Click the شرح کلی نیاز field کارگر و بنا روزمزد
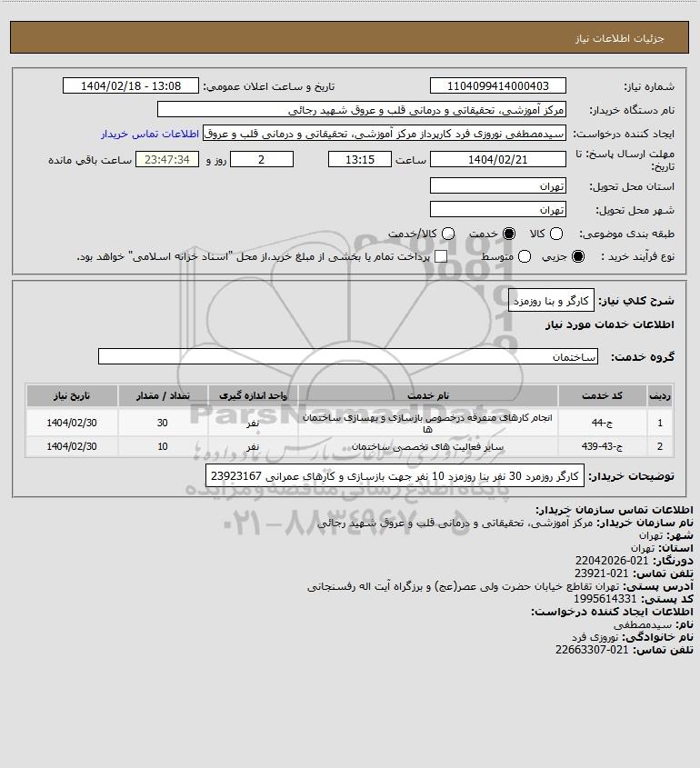This screenshot has height=768, width=700. (x=551, y=301)
